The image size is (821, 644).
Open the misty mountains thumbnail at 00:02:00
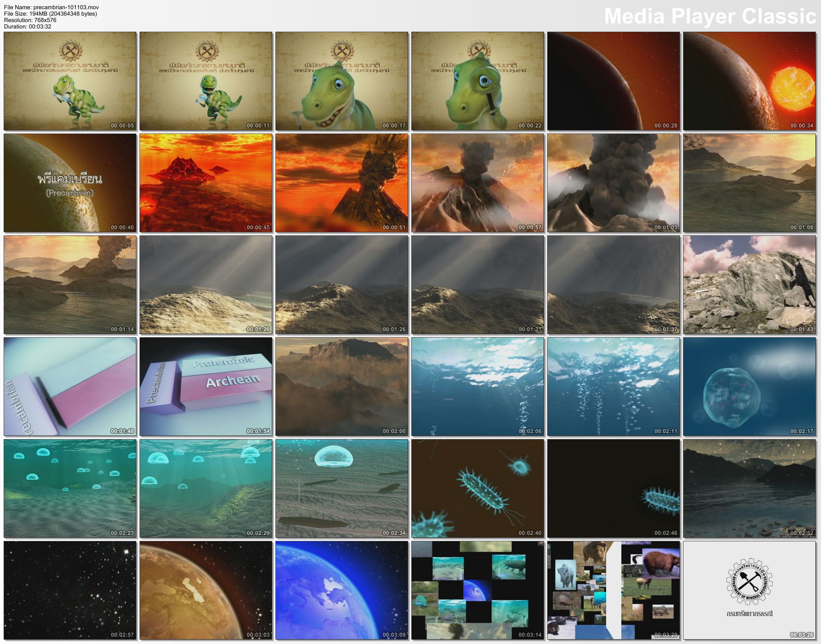point(342,387)
